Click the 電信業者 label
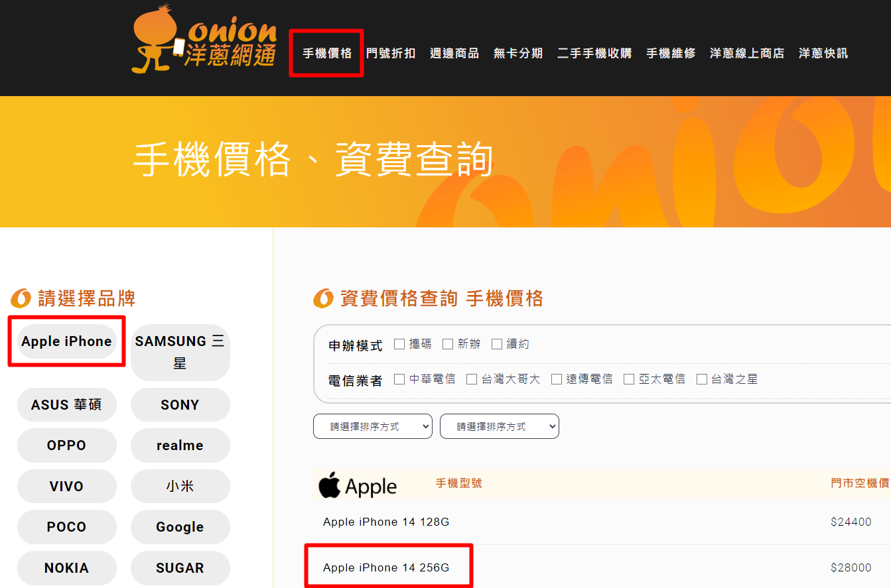 356,381
